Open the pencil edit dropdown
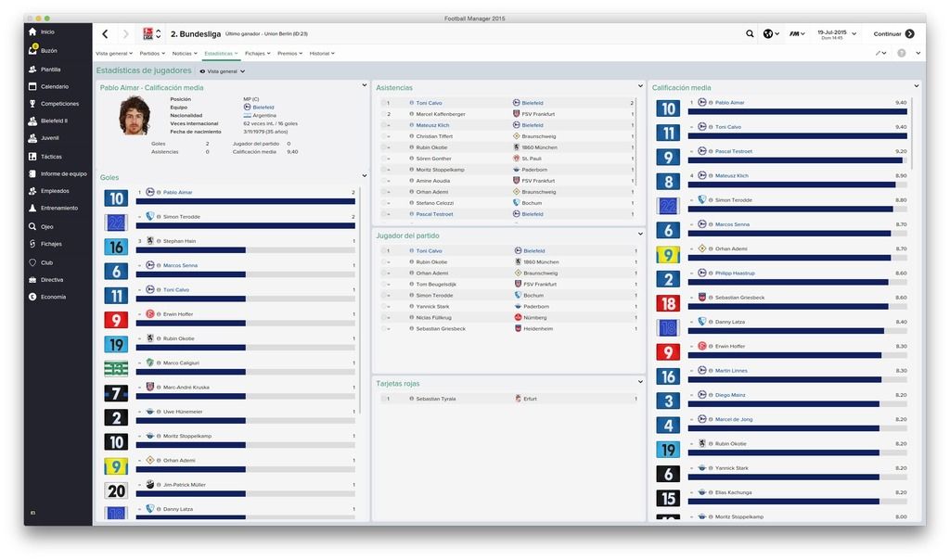950x560 pixels. point(880,53)
